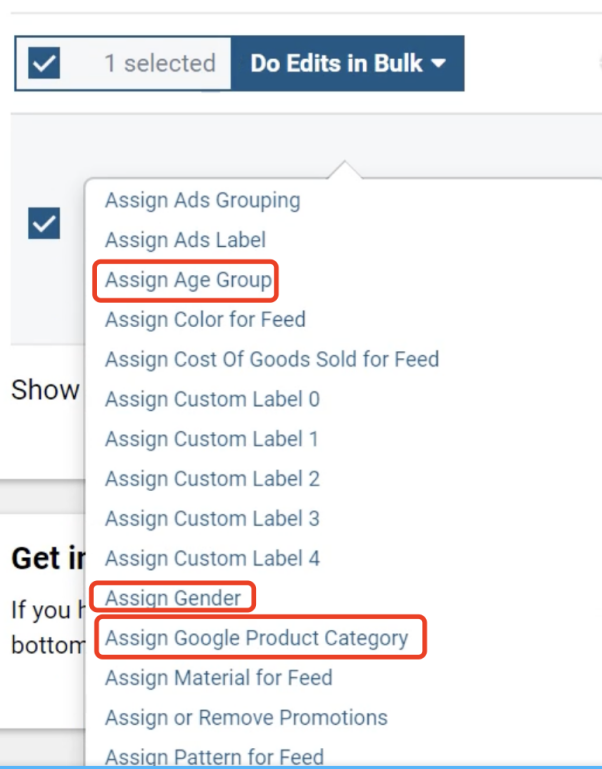Click the caret arrow on Do Edits in Bulk

(x=439, y=64)
